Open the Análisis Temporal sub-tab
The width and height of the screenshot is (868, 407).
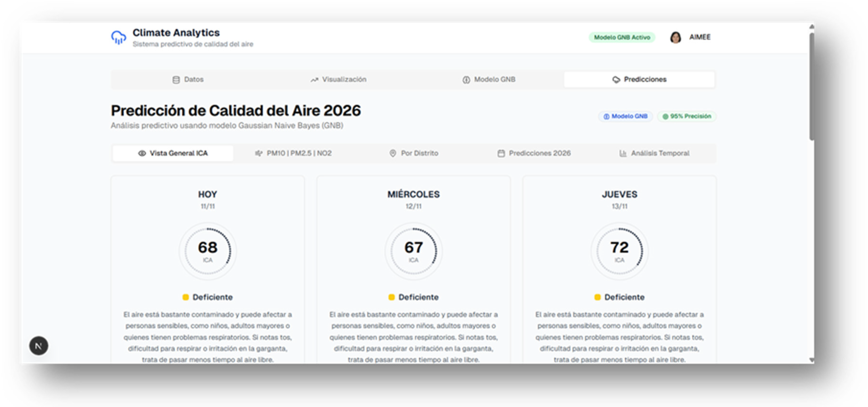(x=654, y=153)
